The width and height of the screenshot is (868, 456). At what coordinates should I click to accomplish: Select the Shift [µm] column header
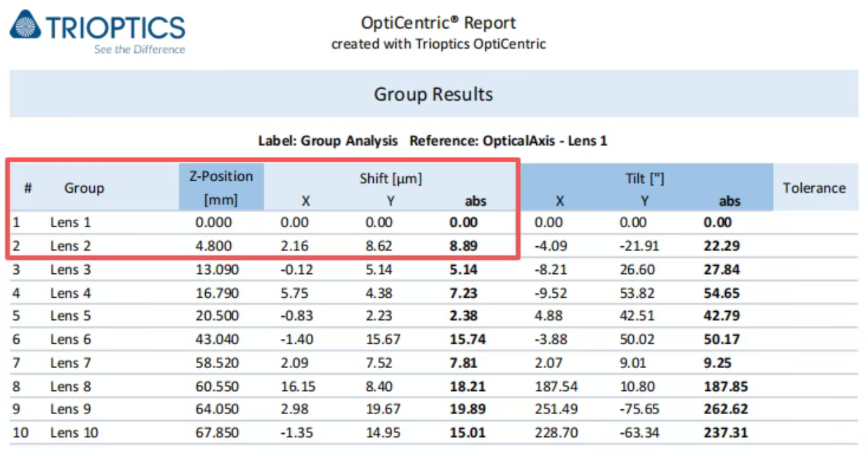pyautogui.click(x=391, y=179)
